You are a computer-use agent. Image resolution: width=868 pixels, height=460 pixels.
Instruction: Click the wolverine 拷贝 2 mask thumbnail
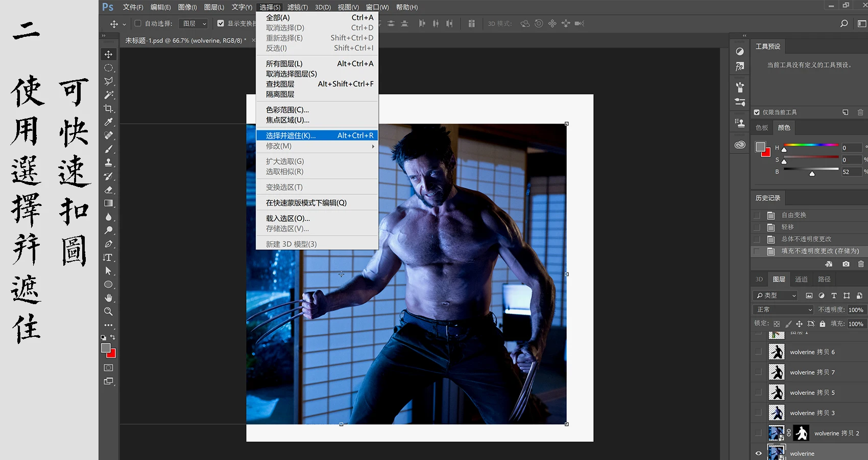pos(801,433)
